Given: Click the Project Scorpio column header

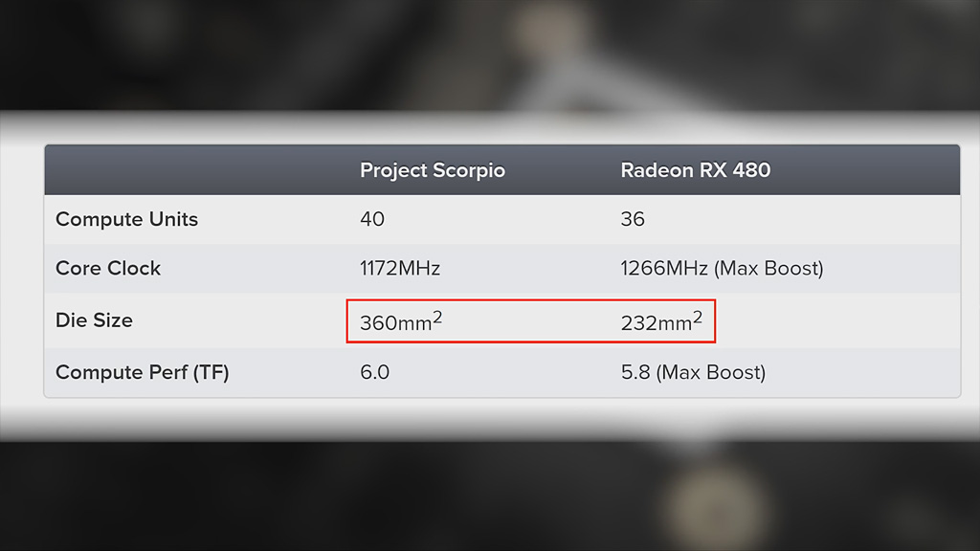Looking at the screenshot, I should click(432, 170).
